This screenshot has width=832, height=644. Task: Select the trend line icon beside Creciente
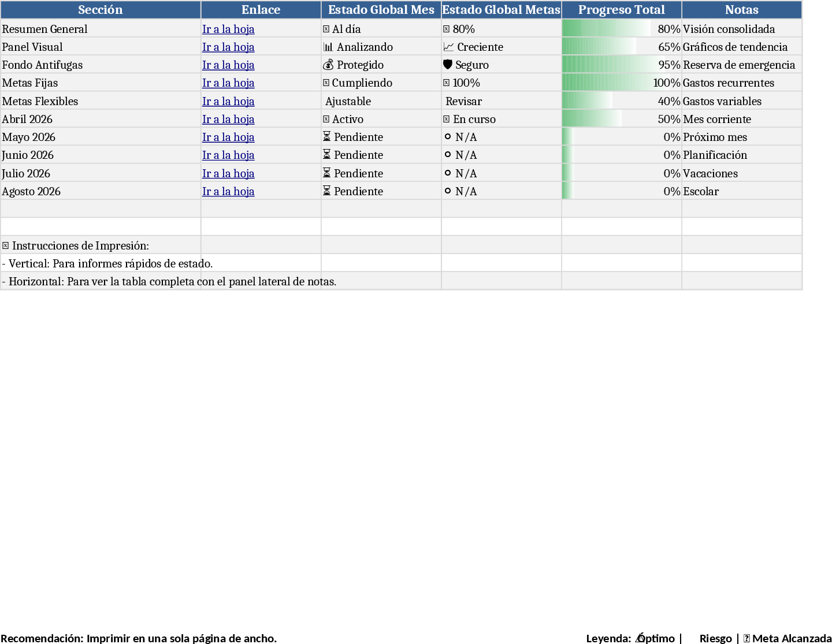[x=448, y=47]
